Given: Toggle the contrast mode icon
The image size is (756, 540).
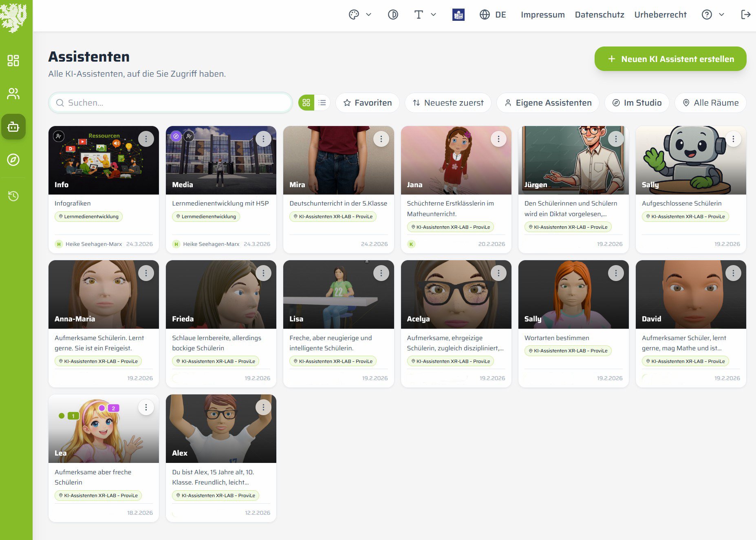Looking at the screenshot, I should tap(393, 15).
